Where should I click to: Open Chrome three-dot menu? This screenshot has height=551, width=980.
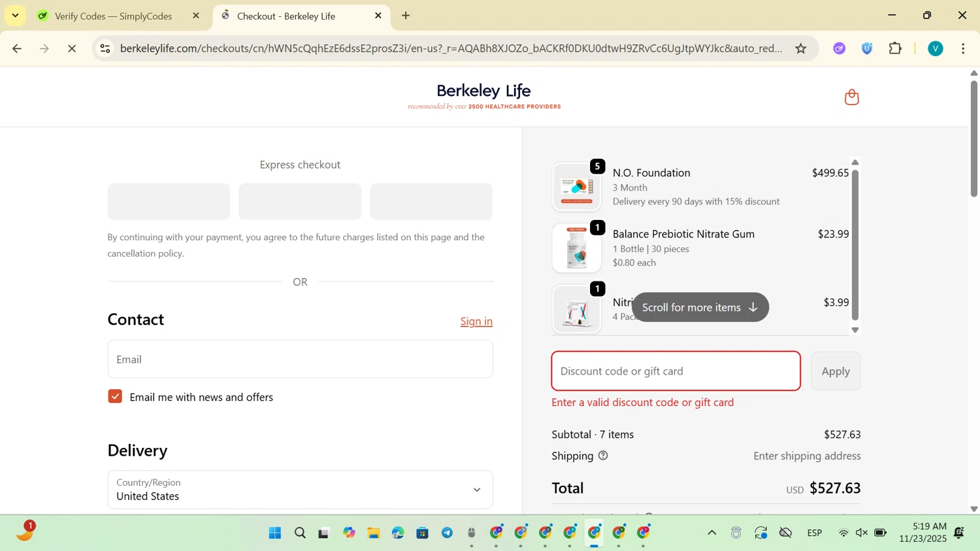pyautogui.click(x=963, y=48)
